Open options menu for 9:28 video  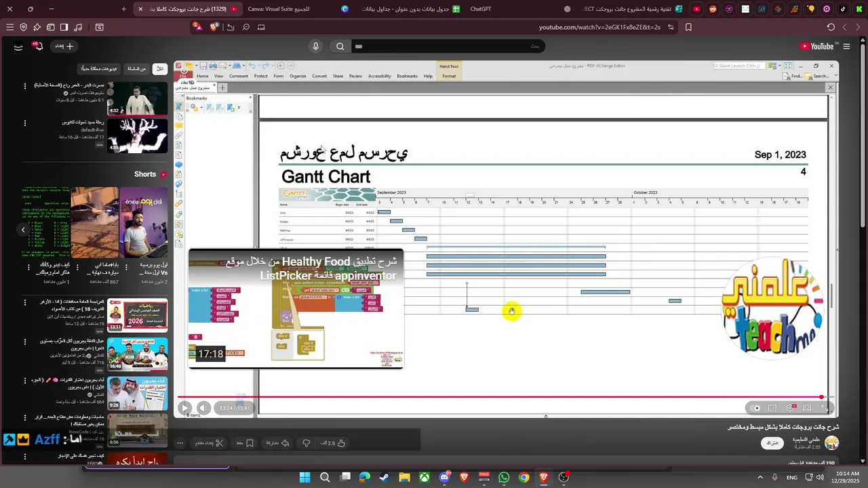25,380
